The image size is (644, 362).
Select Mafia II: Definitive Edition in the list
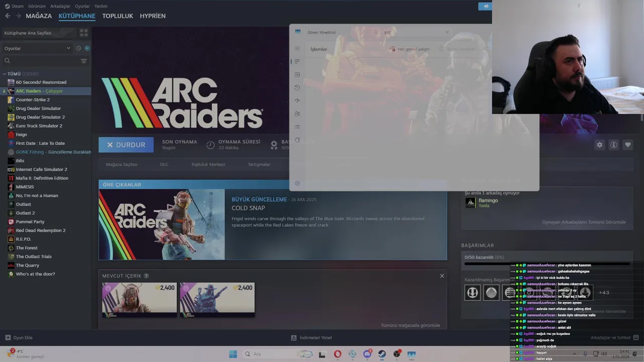(42, 178)
